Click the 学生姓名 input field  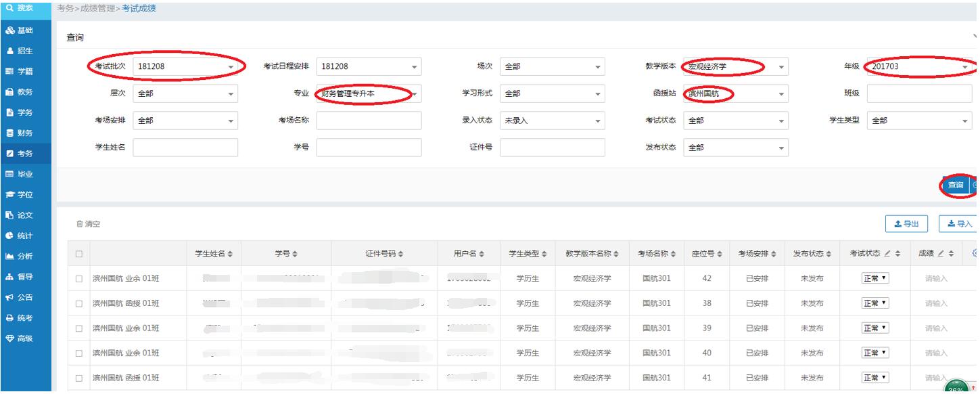point(185,148)
